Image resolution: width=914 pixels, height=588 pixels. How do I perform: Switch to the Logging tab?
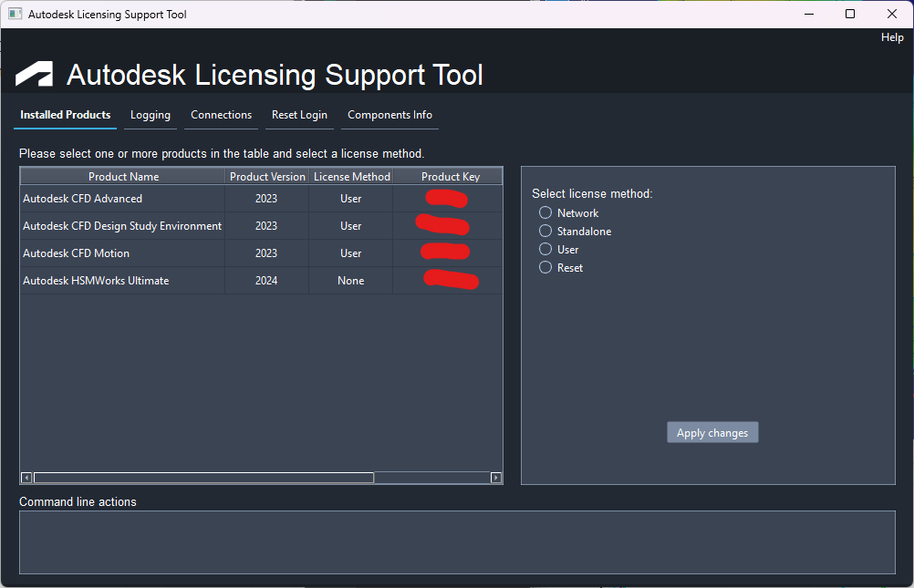pos(150,115)
